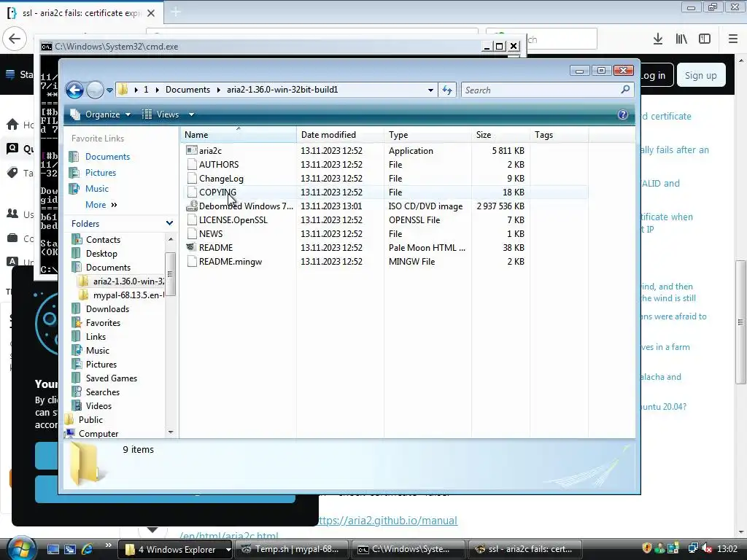Open the Views dropdown arrow
The image size is (747, 560).
click(x=191, y=114)
